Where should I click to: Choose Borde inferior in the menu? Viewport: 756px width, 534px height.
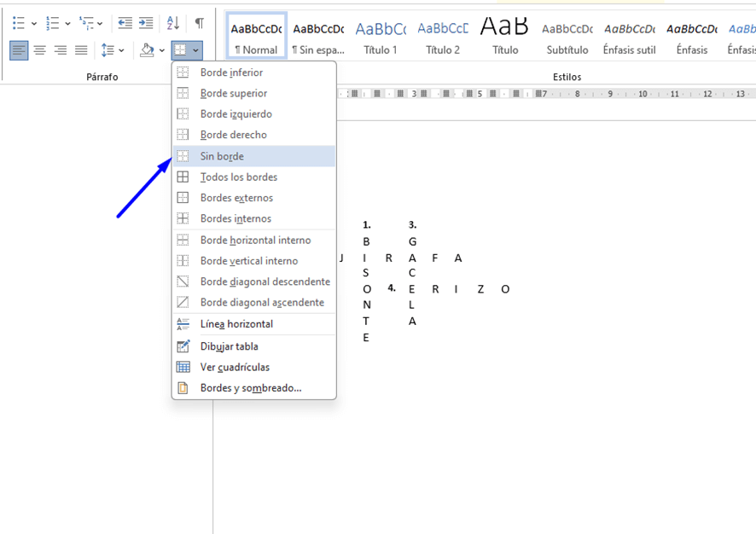click(231, 73)
